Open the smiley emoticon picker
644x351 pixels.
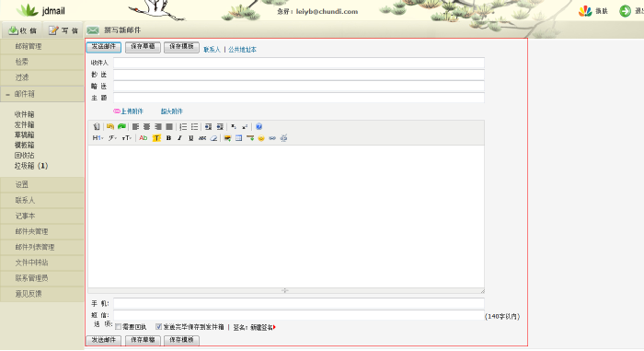tap(260, 138)
